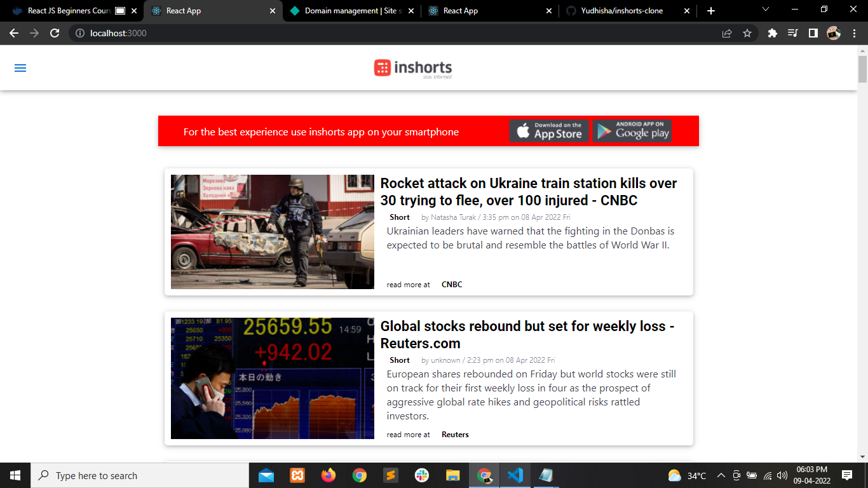
Task: Open Visual Studio Code from the taskbar
Action: pyautogui.click(x=515, y=475)
